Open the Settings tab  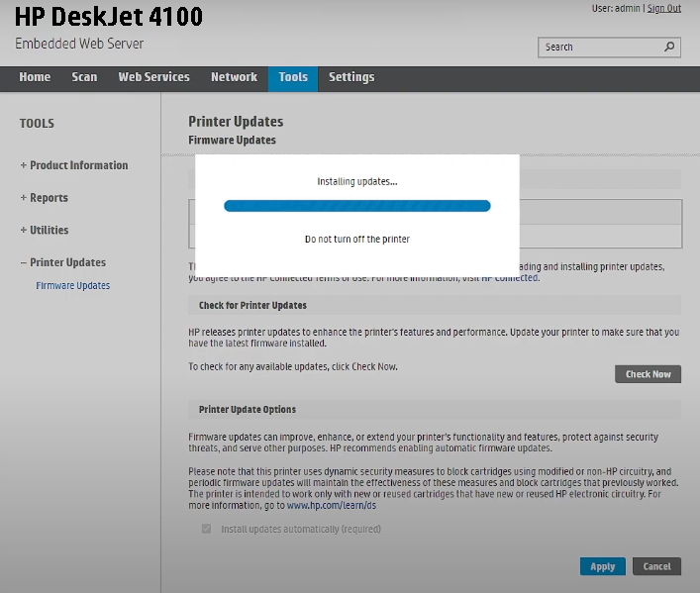[351, 77]
